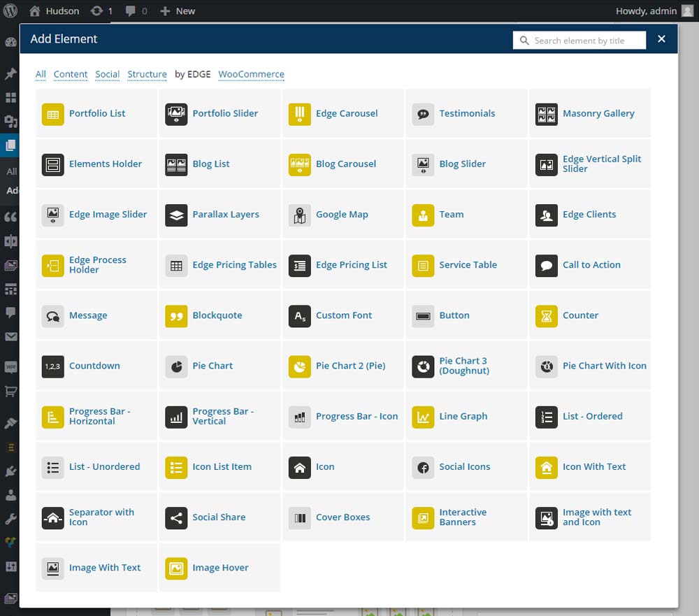Click the Image With Text element
Viewport: 699px width, 616px height.
coord(96,567)
